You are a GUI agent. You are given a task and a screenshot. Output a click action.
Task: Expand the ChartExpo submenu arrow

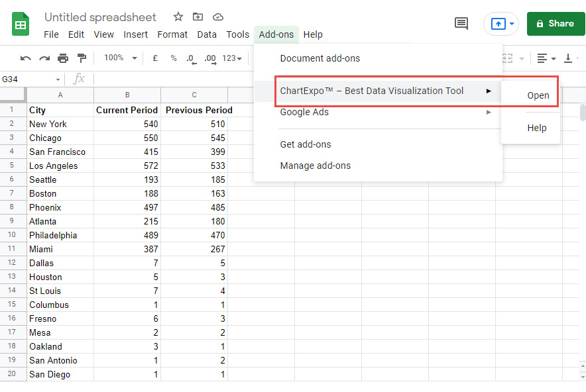pos(489,91)
